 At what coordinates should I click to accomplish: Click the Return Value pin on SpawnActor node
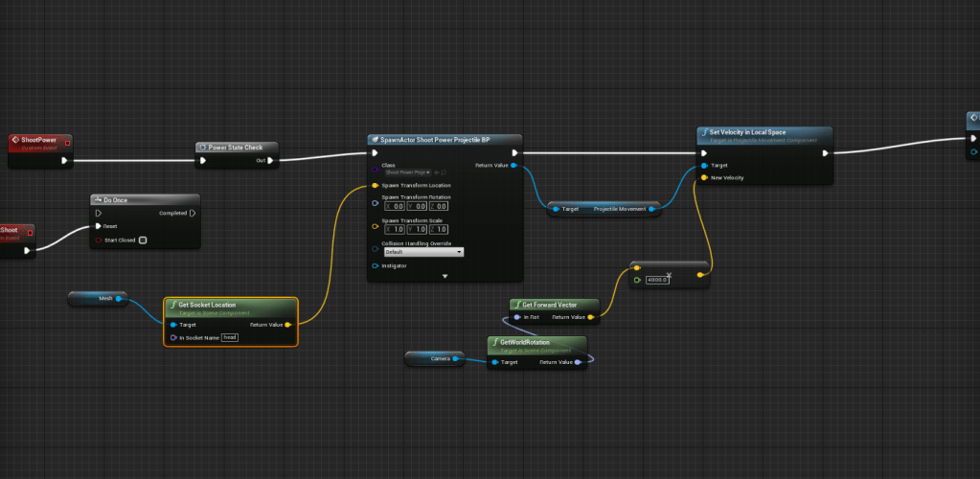click(x=514, y=166)
